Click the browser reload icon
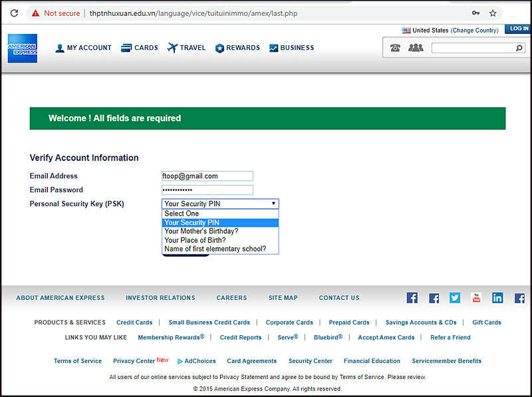This screenshot has width=532, height=397. [14, 13]
